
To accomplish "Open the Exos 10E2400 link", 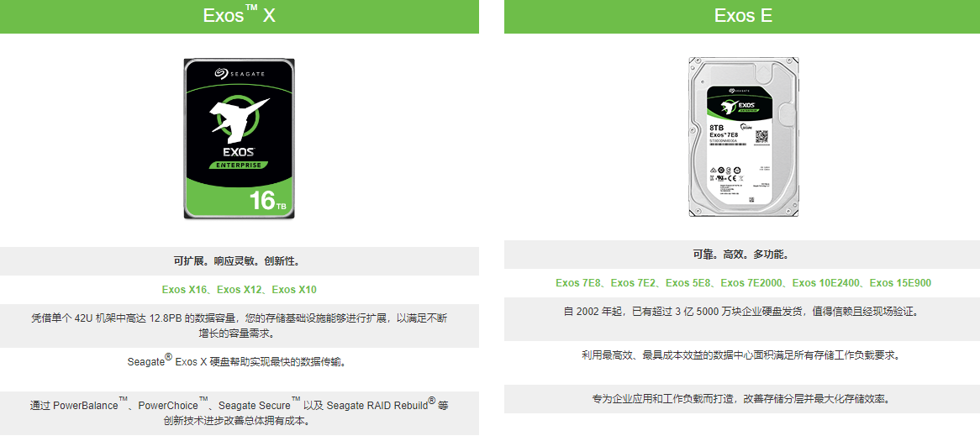I will coord(825,283).
